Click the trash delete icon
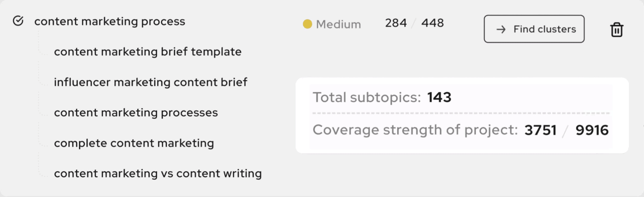644x197 pixels. pos(617,30)
